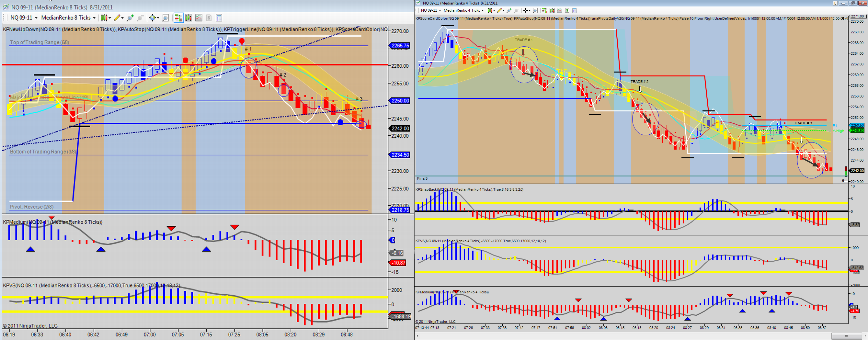
Task: Click the 'TRADE # 3' annotation in the 4 Ticks chart
Action: point(803,123)
